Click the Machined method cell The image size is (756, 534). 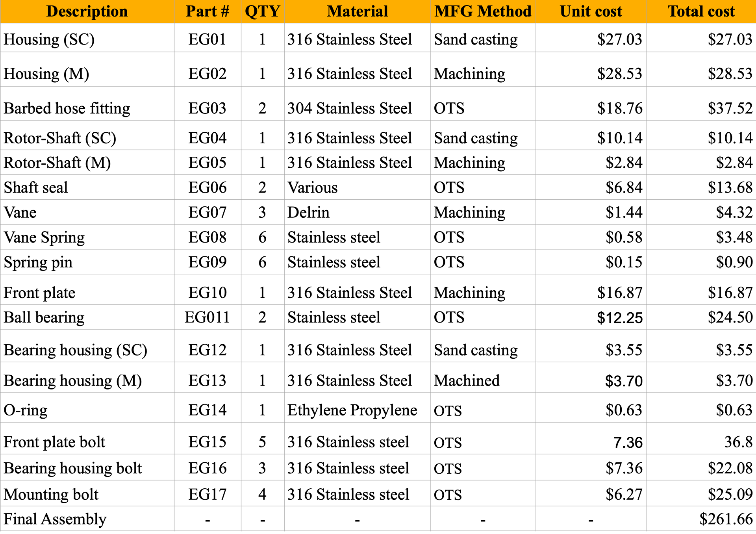[467, 381]
